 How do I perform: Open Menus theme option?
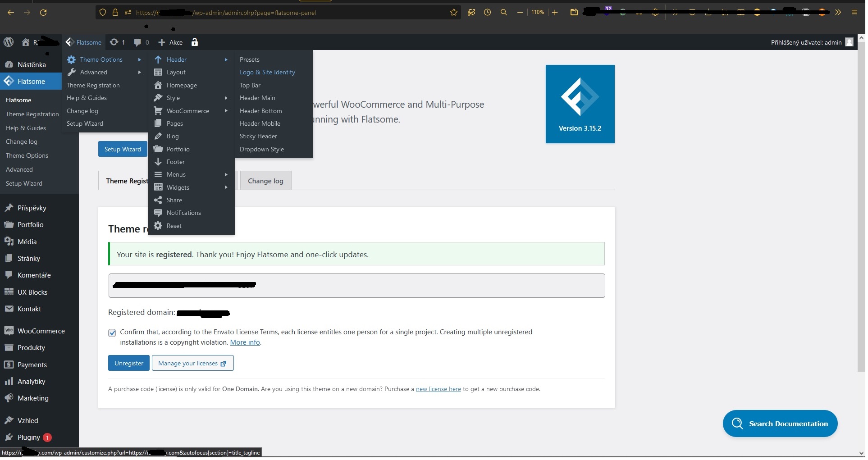pyautogui.click(x=191, y=174)
